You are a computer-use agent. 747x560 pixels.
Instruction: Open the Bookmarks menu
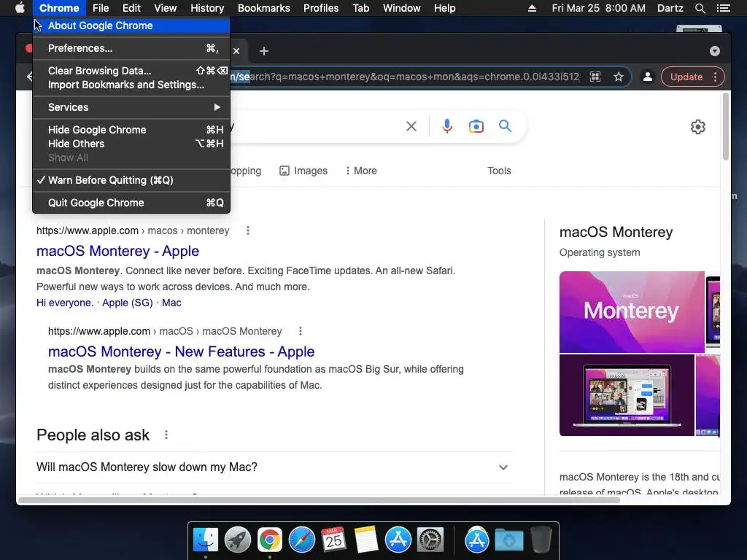264,8
